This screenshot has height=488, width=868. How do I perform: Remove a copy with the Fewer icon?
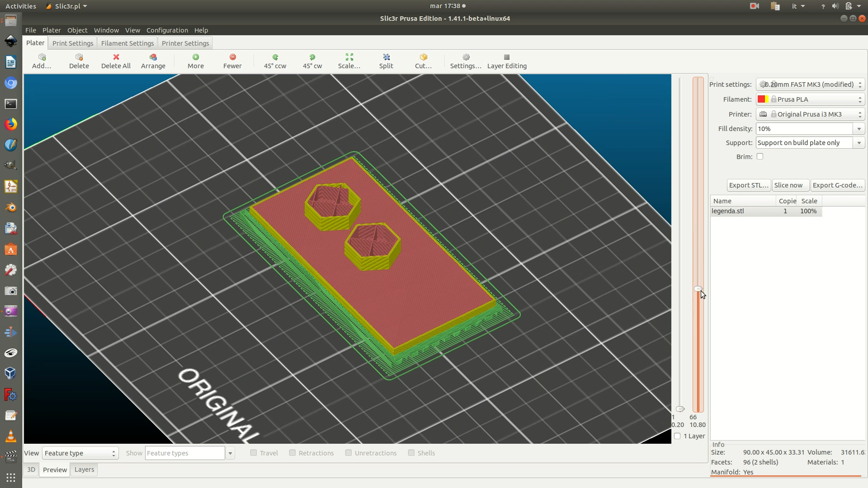pyautogui.click(x=233, y=57)
